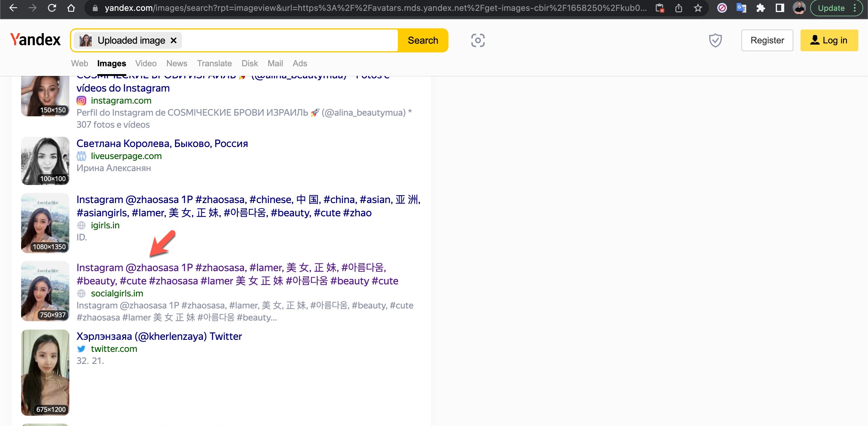Open the visited '@zhaosasa 1P #zhaosasa, #lamer' title
This screenshot has width=868, height=426.
point(237,274)
